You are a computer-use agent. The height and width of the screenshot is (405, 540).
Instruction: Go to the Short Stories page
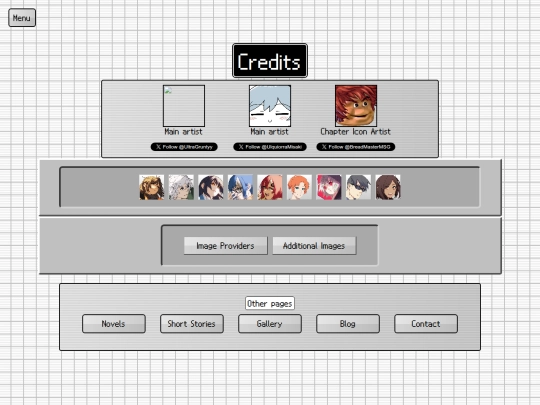point(192,324)
